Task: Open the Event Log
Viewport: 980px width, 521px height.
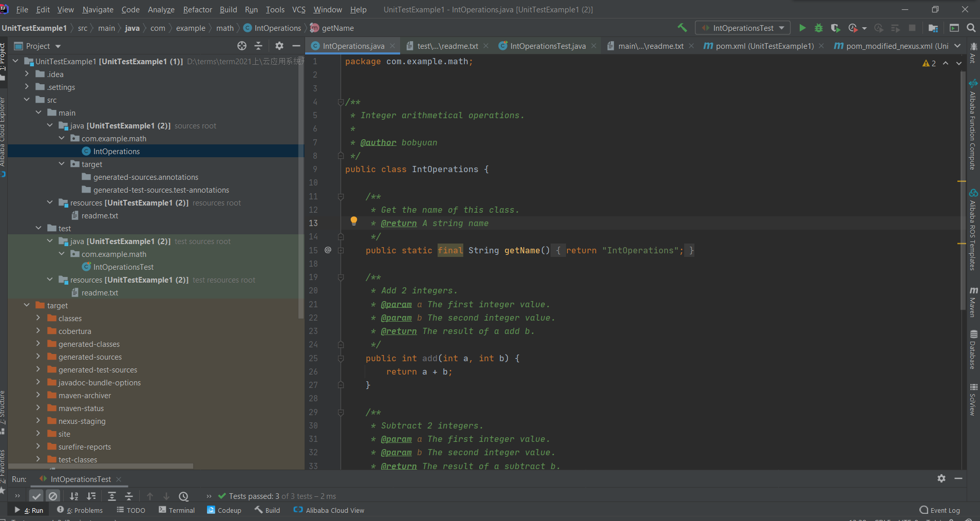Action: [939, 510]
